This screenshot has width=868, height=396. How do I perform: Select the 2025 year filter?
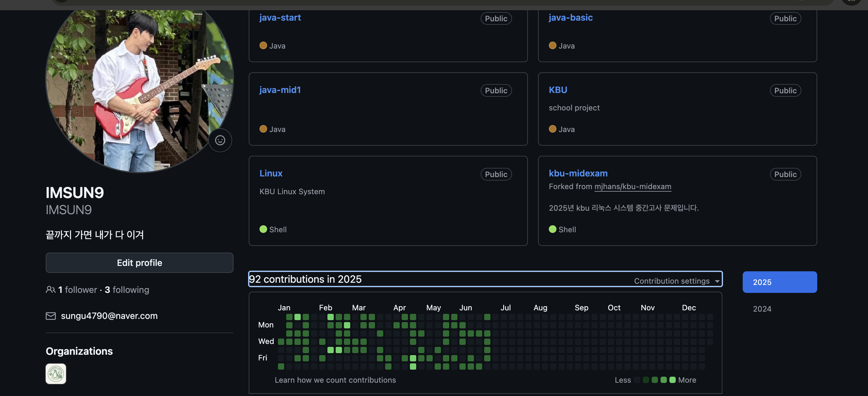click(779, 282)
